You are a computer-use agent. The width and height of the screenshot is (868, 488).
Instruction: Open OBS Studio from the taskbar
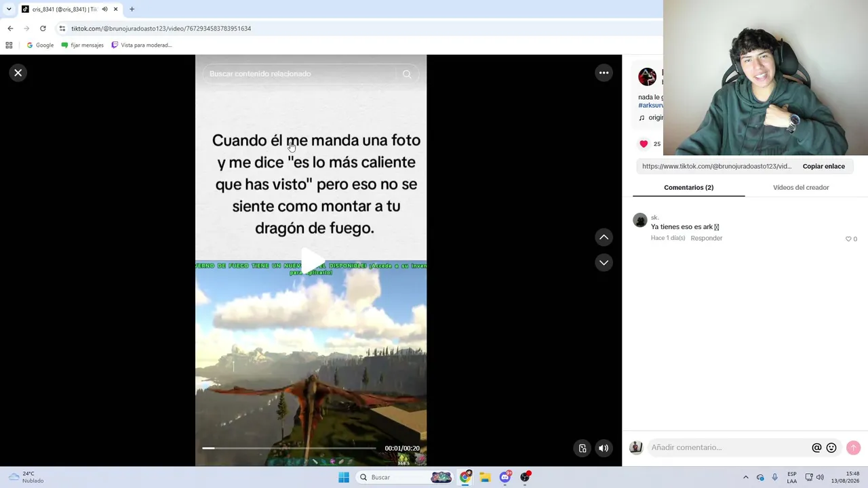pos(525,477)
